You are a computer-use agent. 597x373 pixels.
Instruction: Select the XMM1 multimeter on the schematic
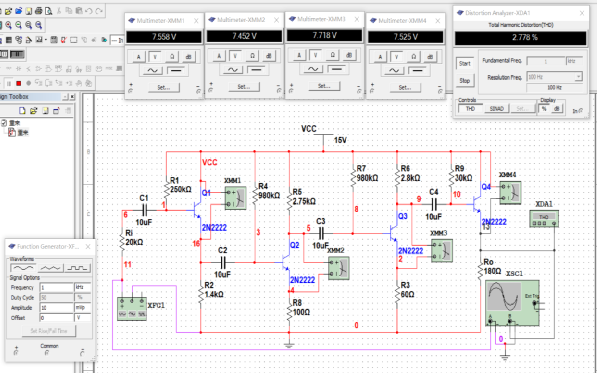[235, 198]
